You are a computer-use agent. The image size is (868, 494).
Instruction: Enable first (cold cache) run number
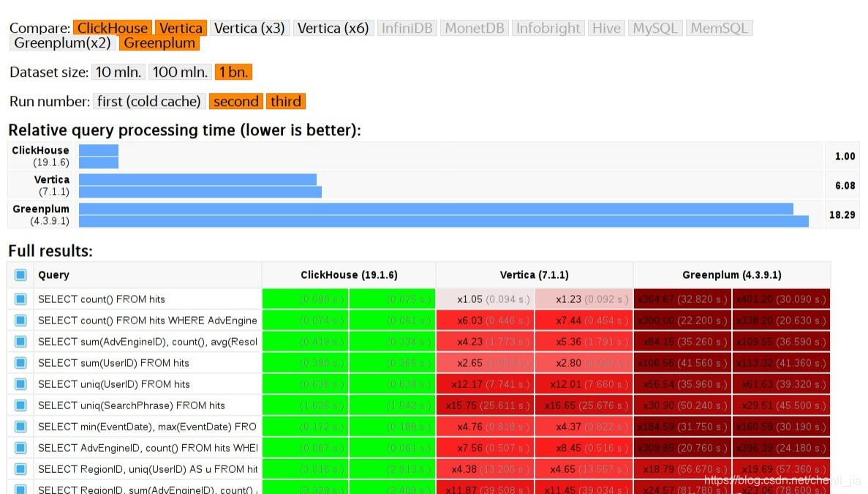[149, 101]
